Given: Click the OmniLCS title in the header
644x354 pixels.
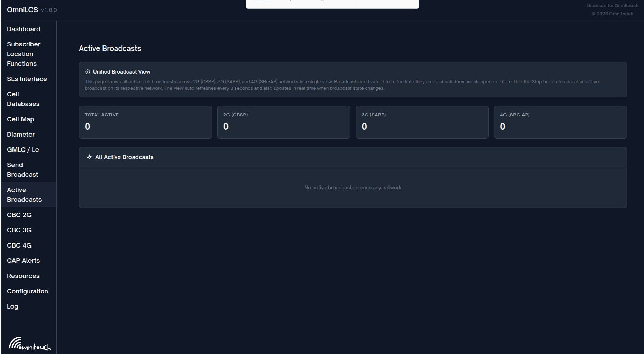Looking at the screenshot, I should click(x=23, y=10).
